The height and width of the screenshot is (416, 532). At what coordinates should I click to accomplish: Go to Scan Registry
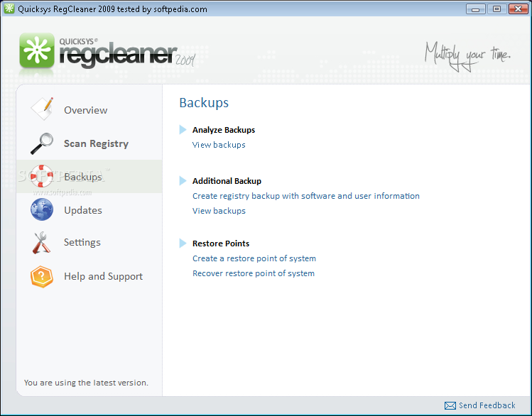pos(96,143)
